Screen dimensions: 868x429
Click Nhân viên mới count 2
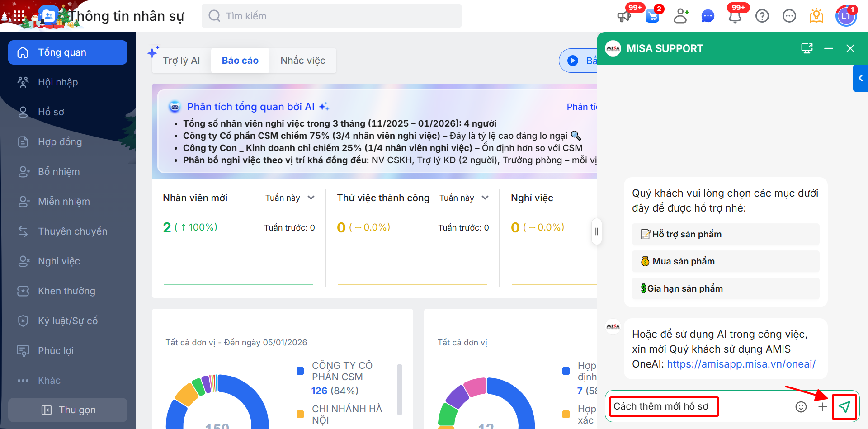coord(167,227)
